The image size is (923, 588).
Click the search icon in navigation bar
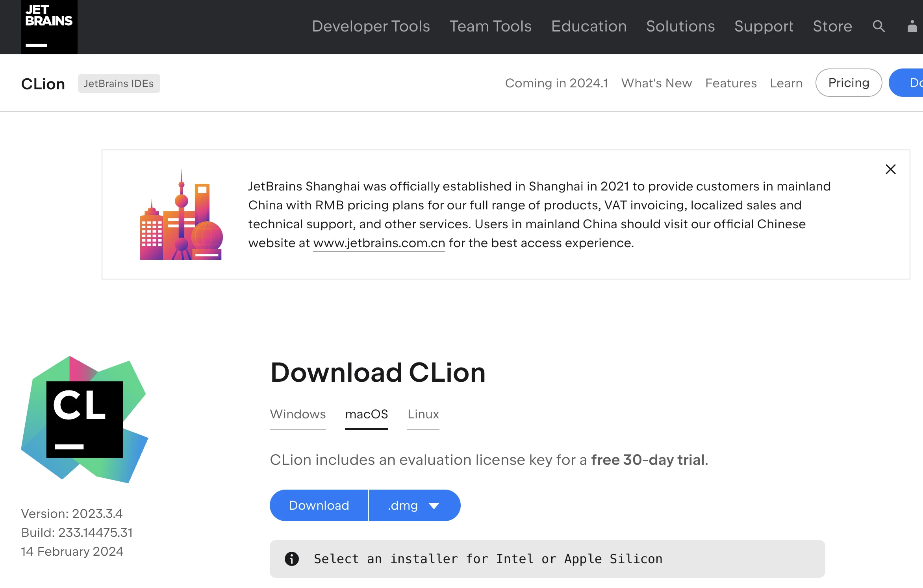point(879,27)
